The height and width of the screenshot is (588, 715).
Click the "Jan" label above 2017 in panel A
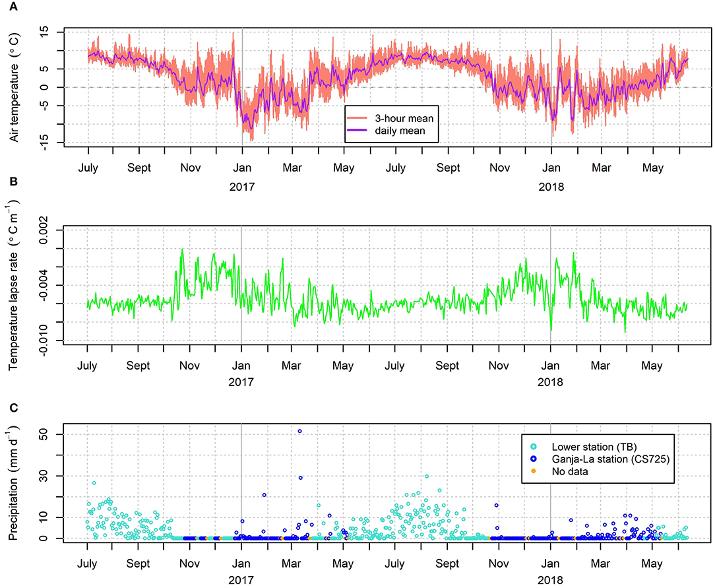(x=241, y=168)
